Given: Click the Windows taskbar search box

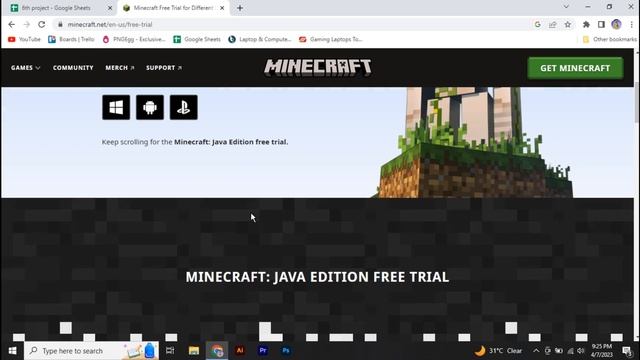Looking at the screenshot, I should pos(92,351).
